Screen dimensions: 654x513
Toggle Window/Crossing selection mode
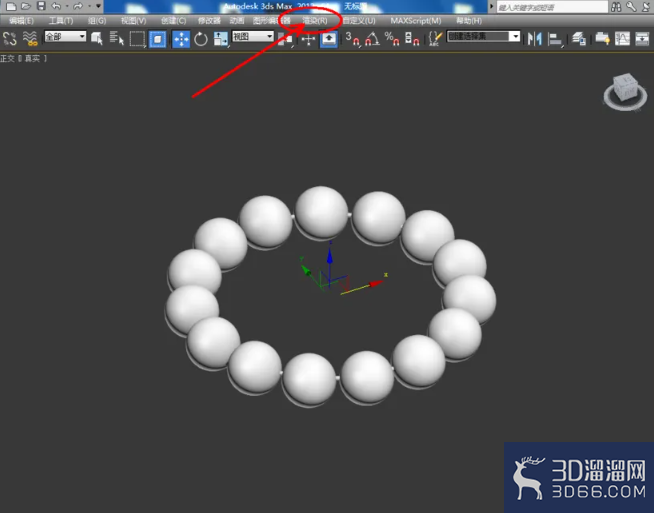tap(157, 39)
